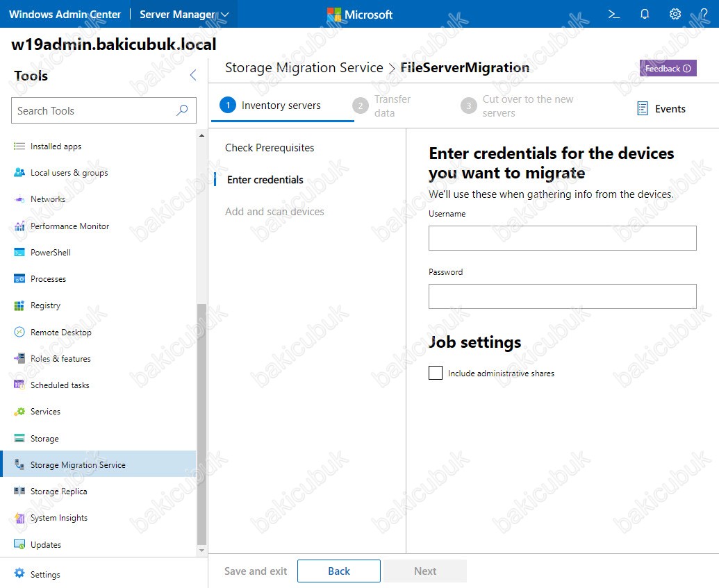The image size is (719, 588).
Task: Click the Registry icon
Action: click(x=19, y=305)
